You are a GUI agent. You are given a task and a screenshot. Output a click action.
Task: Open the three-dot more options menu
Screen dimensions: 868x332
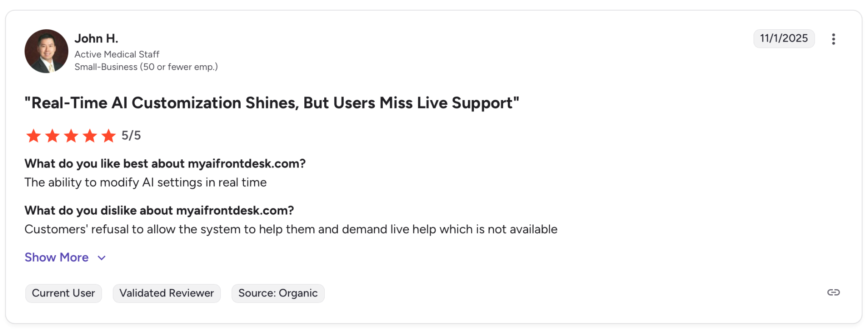pyautogui.click(x=833, y=39)
